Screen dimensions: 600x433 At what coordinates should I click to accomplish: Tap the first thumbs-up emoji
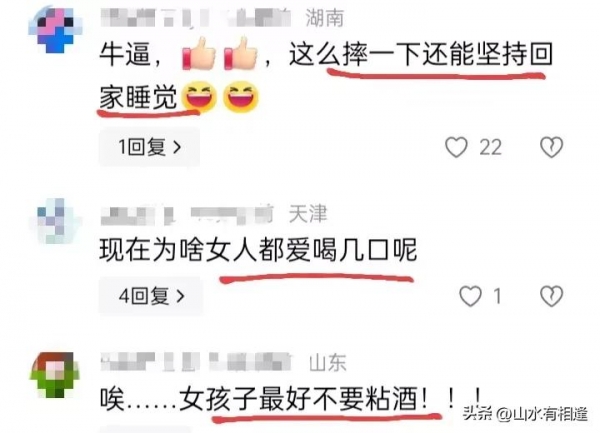199,54
